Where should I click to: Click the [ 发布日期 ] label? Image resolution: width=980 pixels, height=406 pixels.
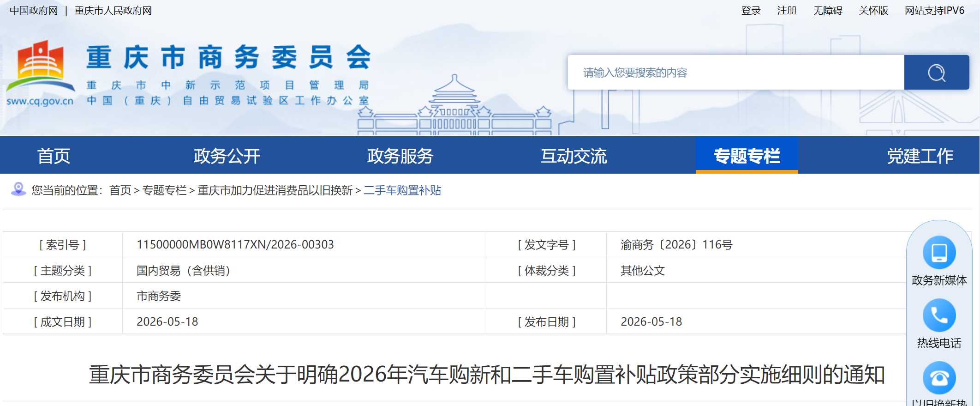point(547,321)
